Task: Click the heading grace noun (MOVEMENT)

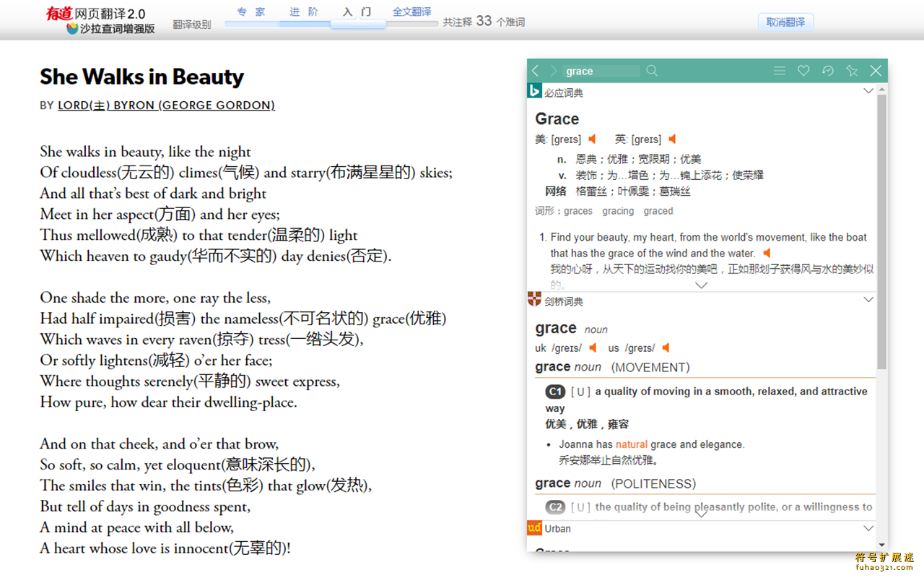Action: click(612, 367)
